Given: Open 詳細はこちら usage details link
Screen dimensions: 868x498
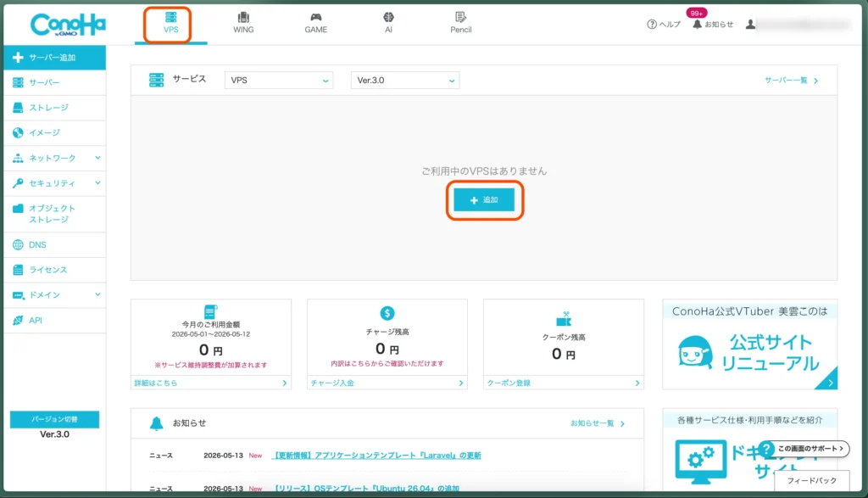Looking at the screenshot, I should click(210, 383).
